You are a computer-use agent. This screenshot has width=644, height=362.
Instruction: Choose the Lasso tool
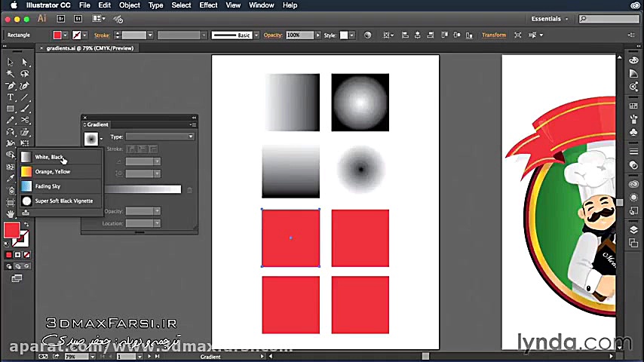(x=25, y=74)
